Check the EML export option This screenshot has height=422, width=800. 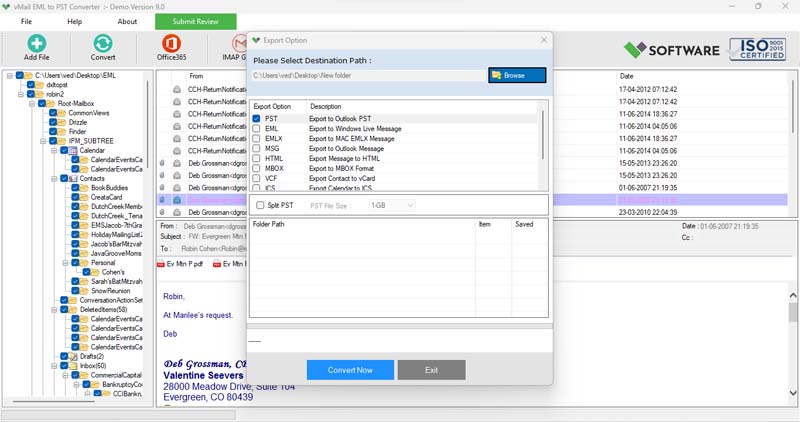[x=256, y=129]
